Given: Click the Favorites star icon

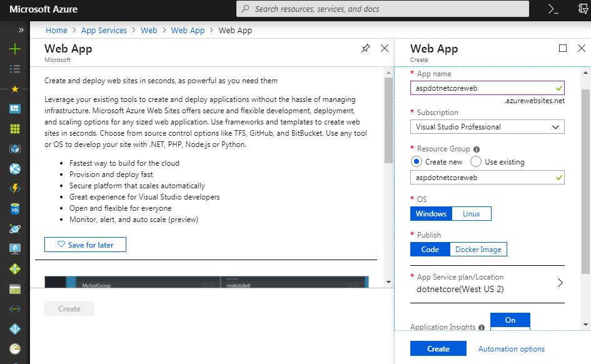Looking at the screenshot, I should pyautogui.click(x=15, y=89).
